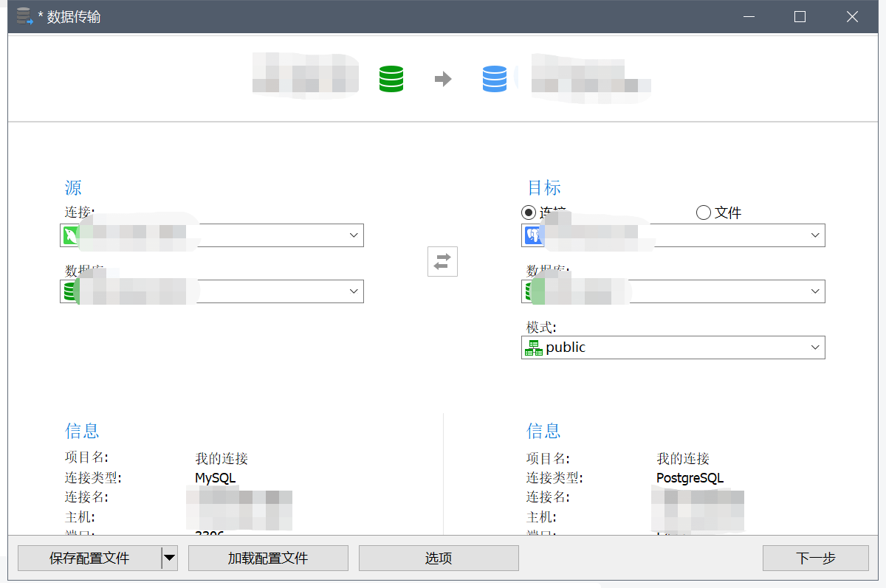Open the target 数据库 dropdown
886x588 pixels.
coord(814,291)
